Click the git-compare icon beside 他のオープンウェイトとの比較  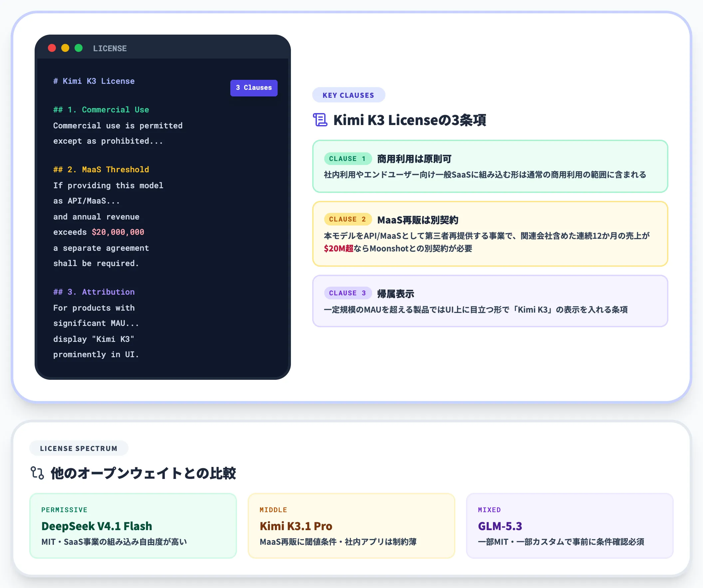tap(37, 473)
